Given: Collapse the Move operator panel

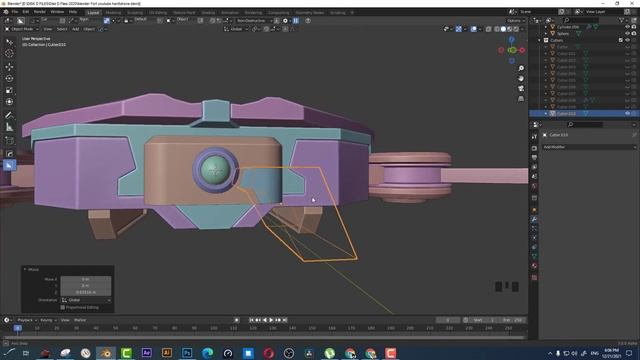Looking at the screenshot, I should click(25, 269).
